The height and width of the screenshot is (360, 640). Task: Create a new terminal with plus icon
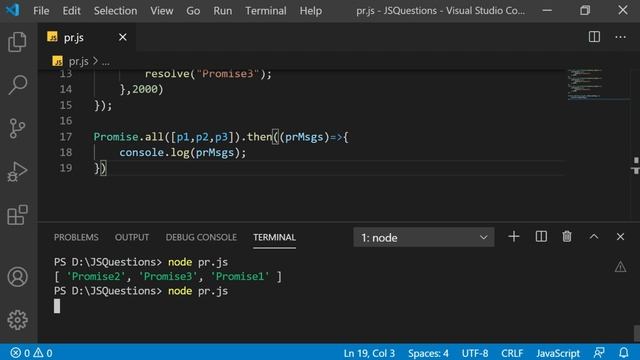click(x=514, y=237)
